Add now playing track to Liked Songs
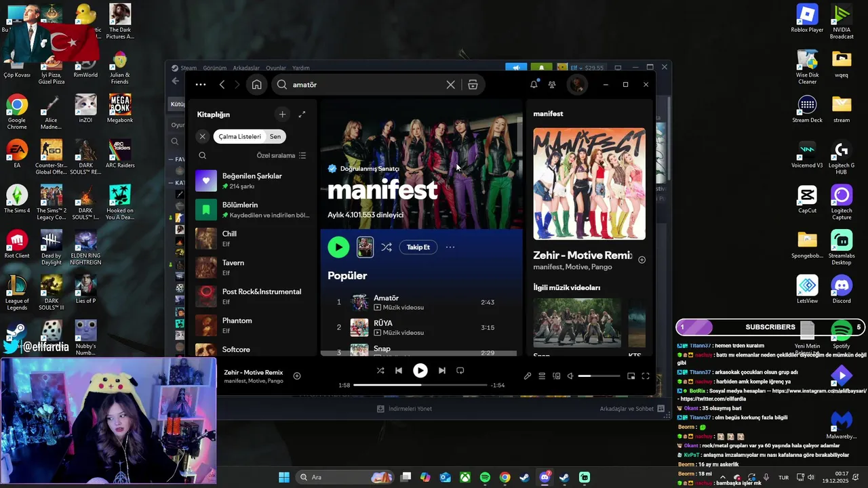 tap(296, 375)
